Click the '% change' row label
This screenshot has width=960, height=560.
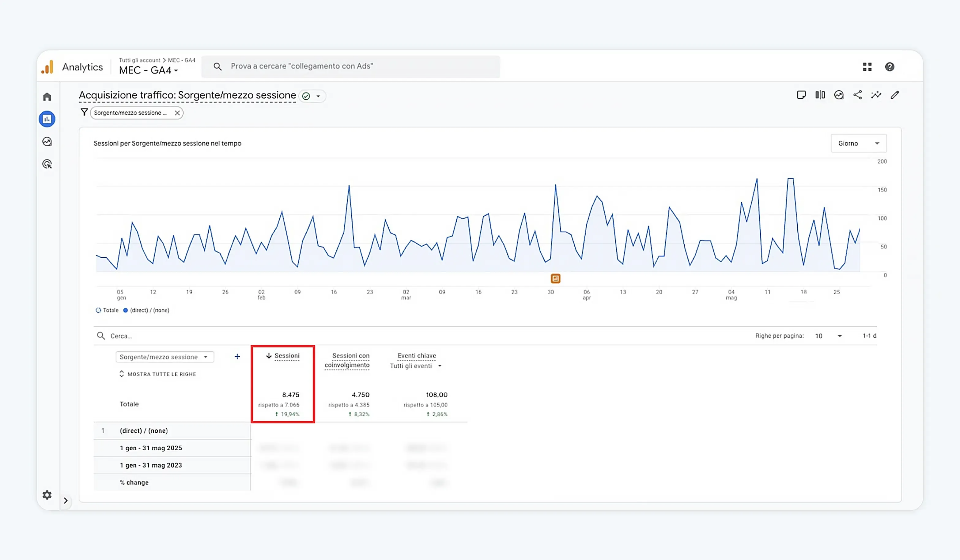pos(134,482)
